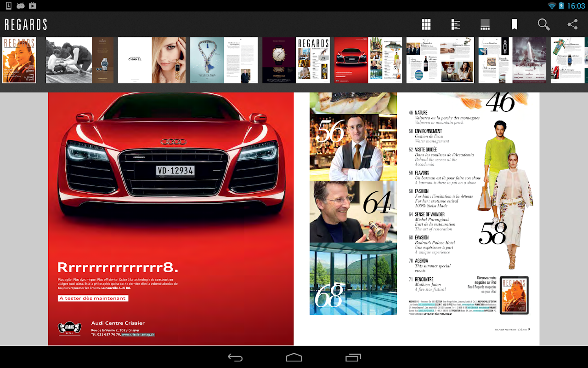This screenshot has height=368, width=588.
Task: Open the Summer page thumbnail
Action: 458,60
